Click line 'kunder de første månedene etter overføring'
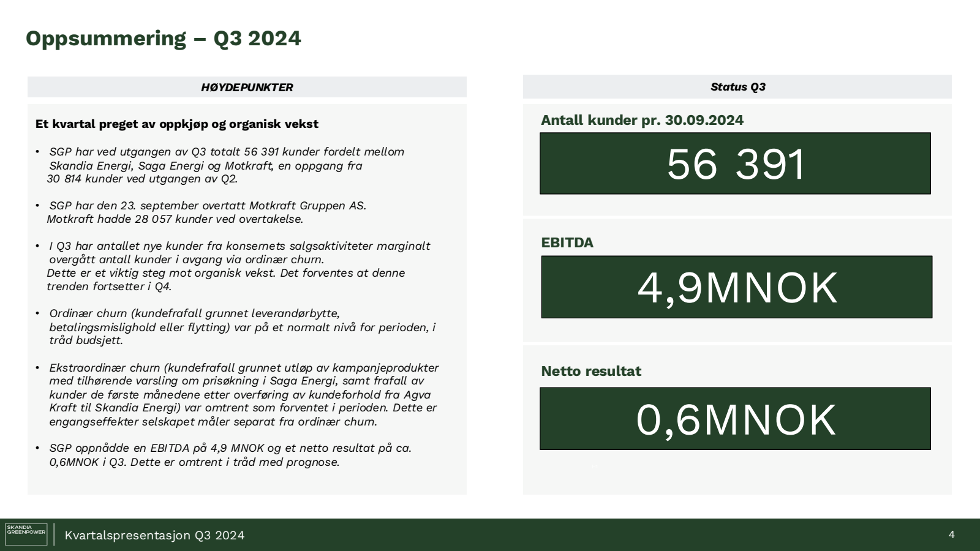This screenshot has width=980, height=551. click(239, 395)
